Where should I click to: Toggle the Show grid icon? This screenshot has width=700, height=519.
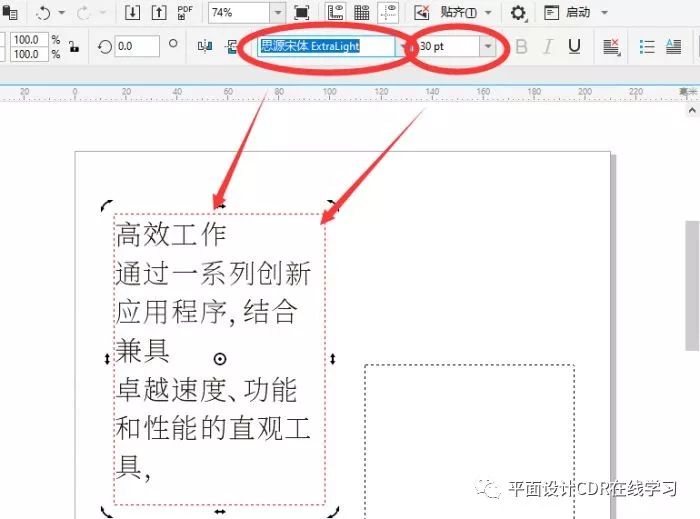pyautogui.click(x=362, y=12)
